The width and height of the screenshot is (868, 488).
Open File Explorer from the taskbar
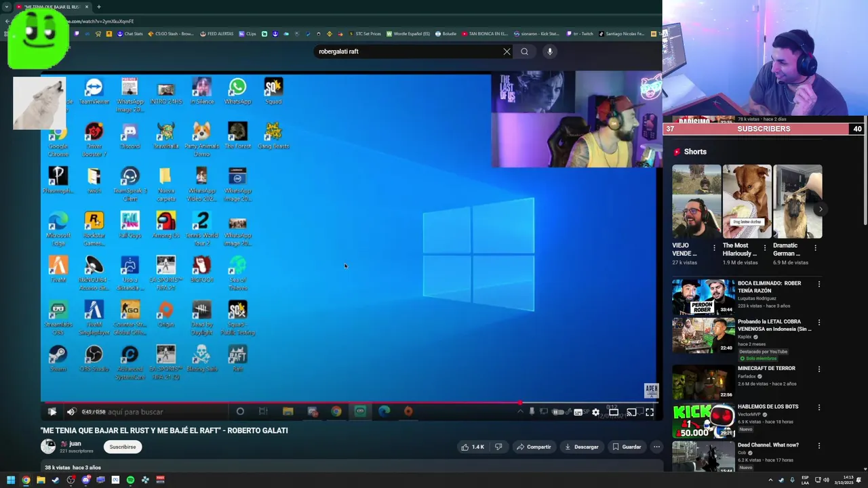tap(41, 480)
